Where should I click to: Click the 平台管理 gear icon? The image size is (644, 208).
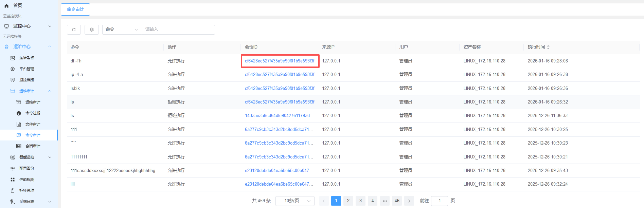13,69
